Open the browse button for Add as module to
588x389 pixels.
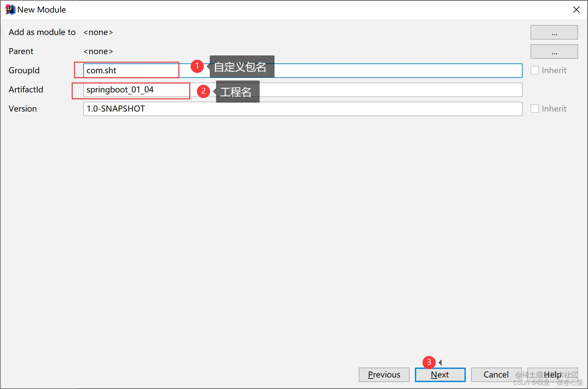(x=554, y=32)
